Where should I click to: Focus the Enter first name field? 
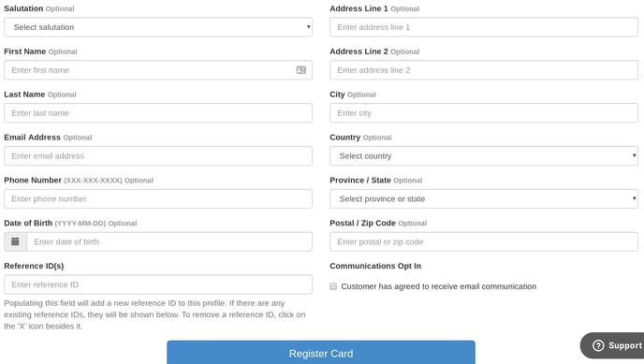[x=158, y=70]
